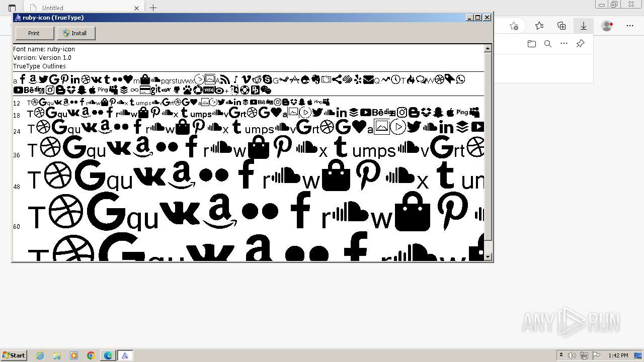Click the Start button on taskbar

click(x=14, y=355)
